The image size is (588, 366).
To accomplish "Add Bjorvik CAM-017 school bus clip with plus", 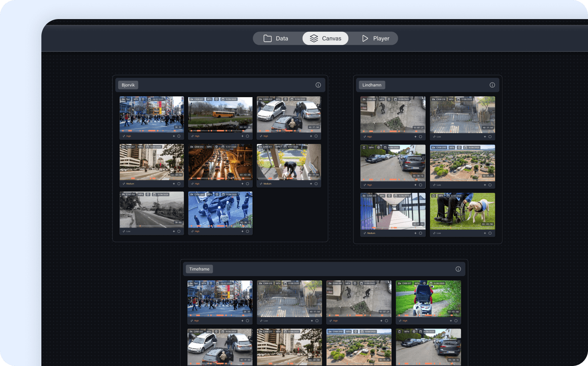I will point(242,136).
